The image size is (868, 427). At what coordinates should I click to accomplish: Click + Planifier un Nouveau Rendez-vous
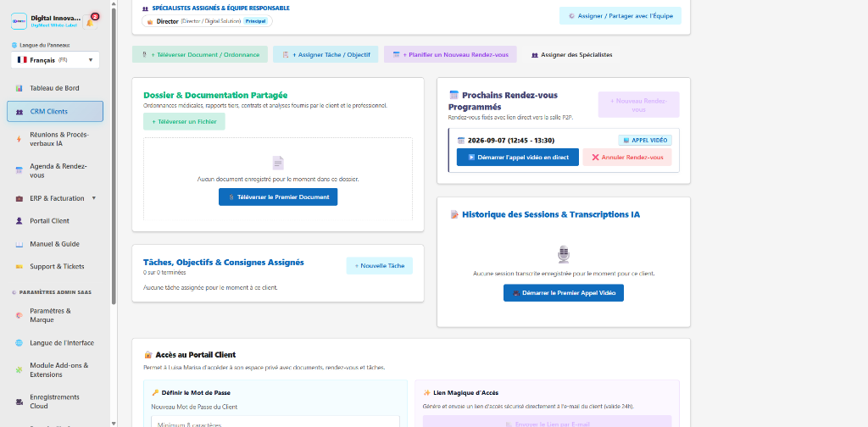(x=450, y=55)
